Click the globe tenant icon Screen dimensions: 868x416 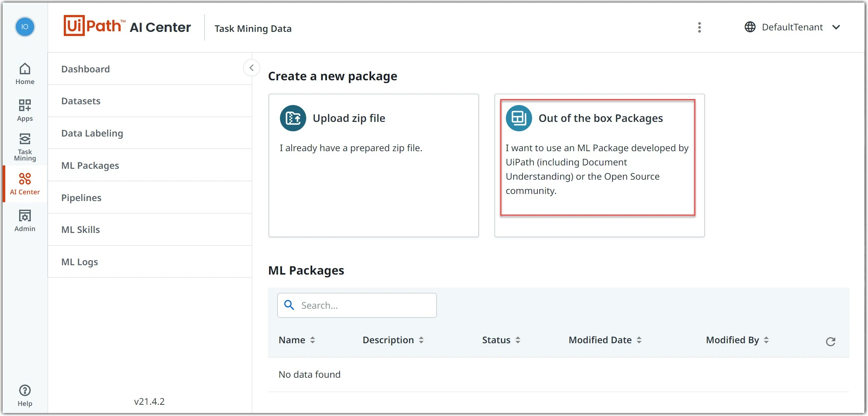(x=750, y=27)
